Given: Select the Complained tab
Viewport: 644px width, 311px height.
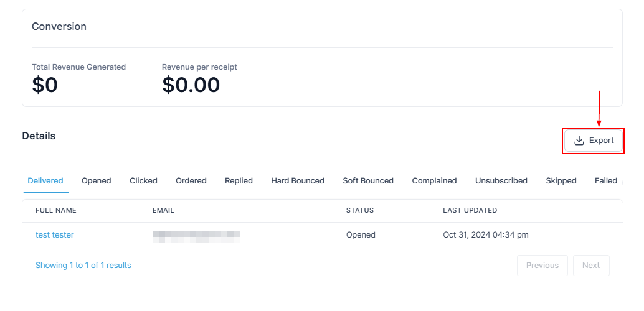Looking at the screenshot, I should (x=434, y=181).
